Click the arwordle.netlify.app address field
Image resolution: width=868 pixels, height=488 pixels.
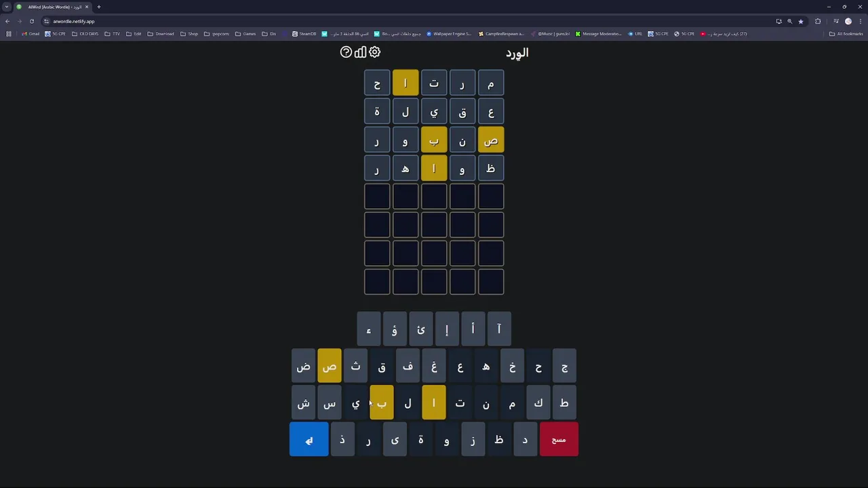[407, 21]
